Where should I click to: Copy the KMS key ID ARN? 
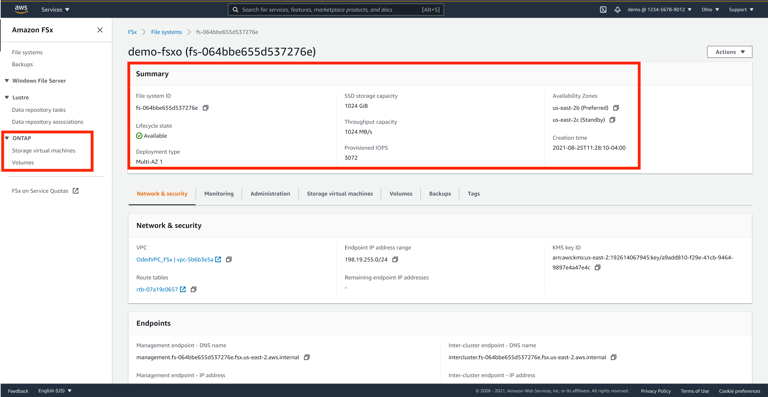click(x=598, y=267)
